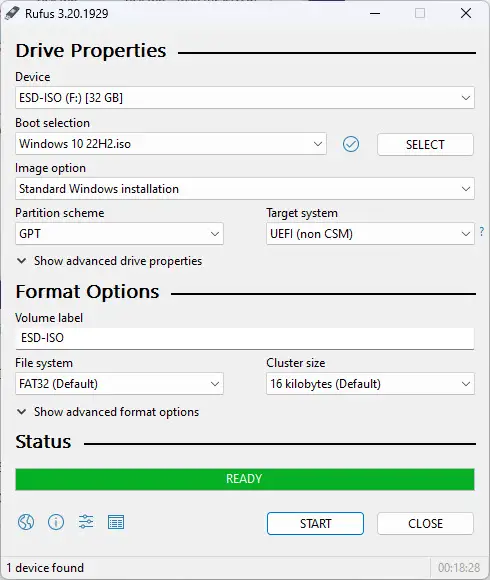Image resolution: width=490 pixels, height=580 pixels.
Task: Open the Image option dropdown
Action: (244, 189)
